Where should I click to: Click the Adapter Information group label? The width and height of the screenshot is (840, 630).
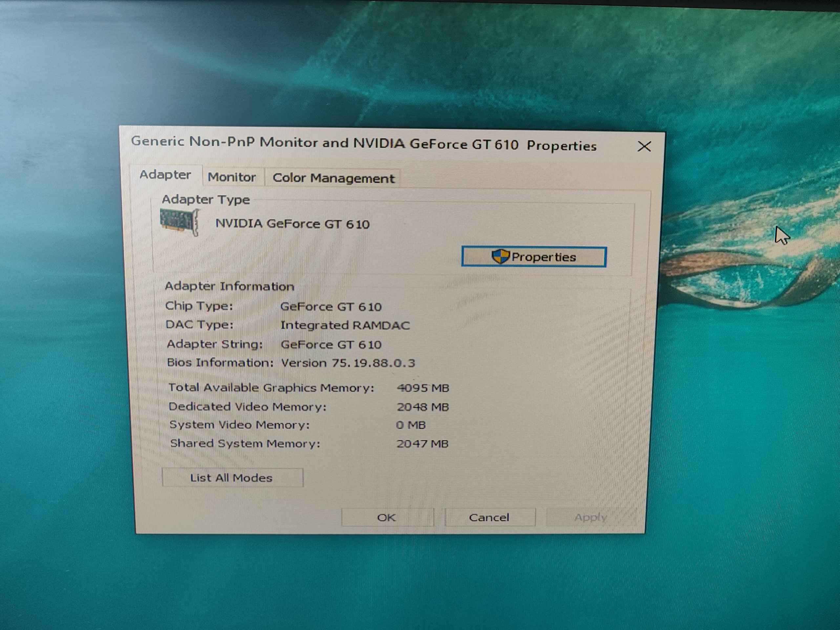tap(229, 286)
